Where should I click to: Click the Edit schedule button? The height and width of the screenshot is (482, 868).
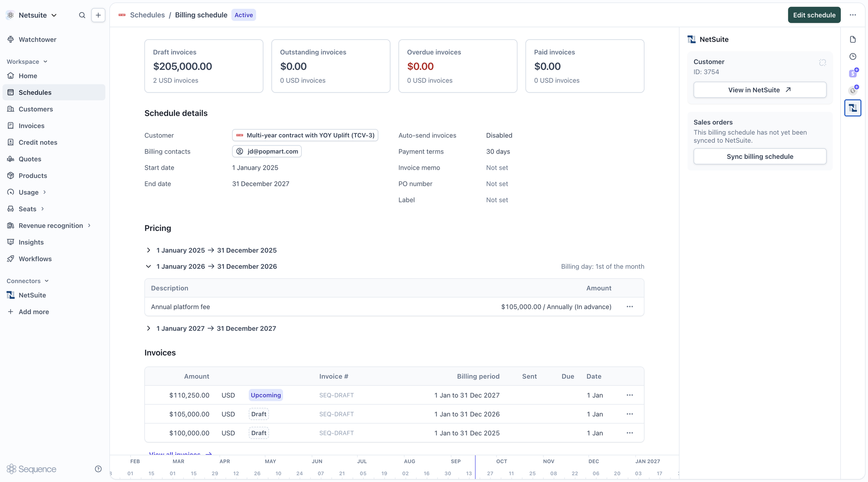point(814,15)
